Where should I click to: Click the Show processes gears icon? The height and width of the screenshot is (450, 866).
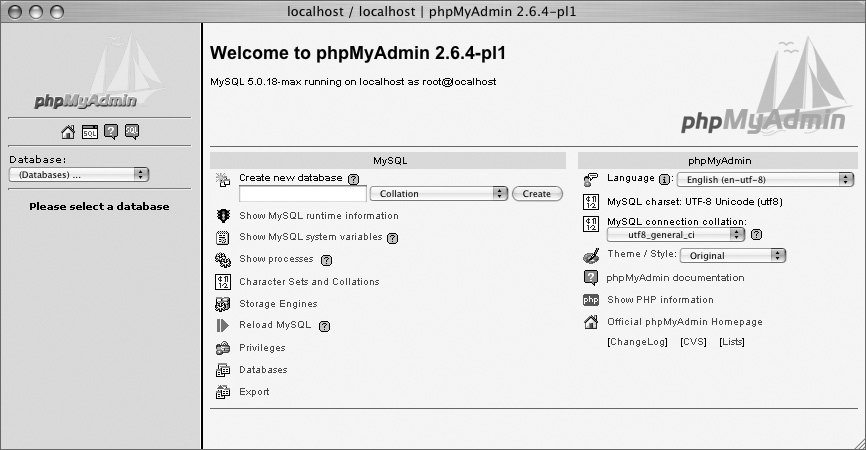[x=223, y=260]
